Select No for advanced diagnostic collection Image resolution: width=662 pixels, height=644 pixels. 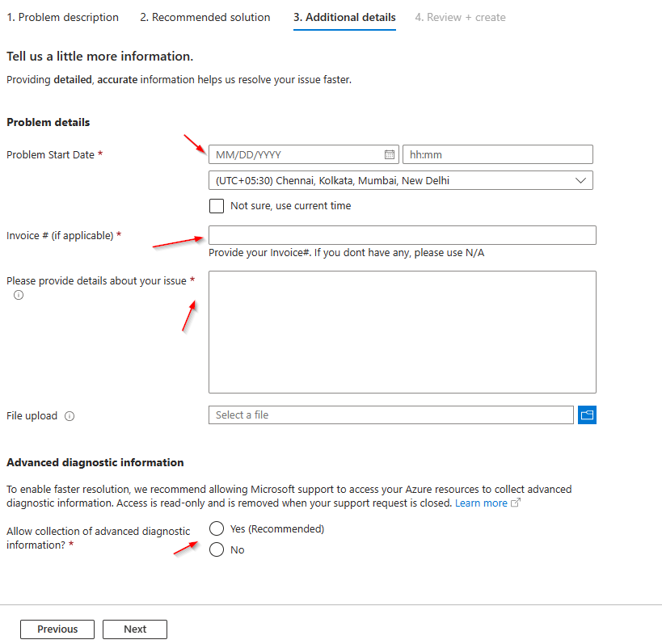pyautogui.click(x=216, y=549)
